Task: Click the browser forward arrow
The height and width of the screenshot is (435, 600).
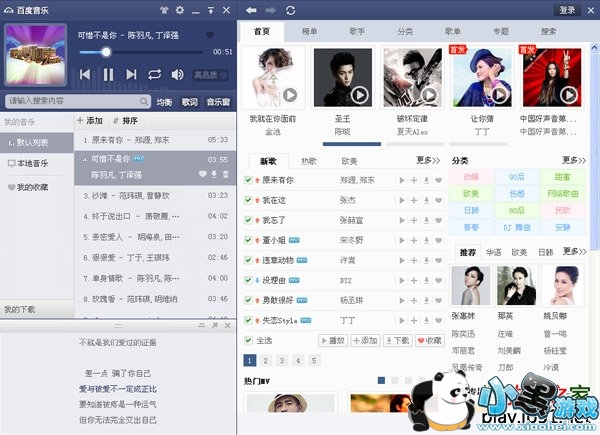Action: pyautogui.click(x=271, y=10)
